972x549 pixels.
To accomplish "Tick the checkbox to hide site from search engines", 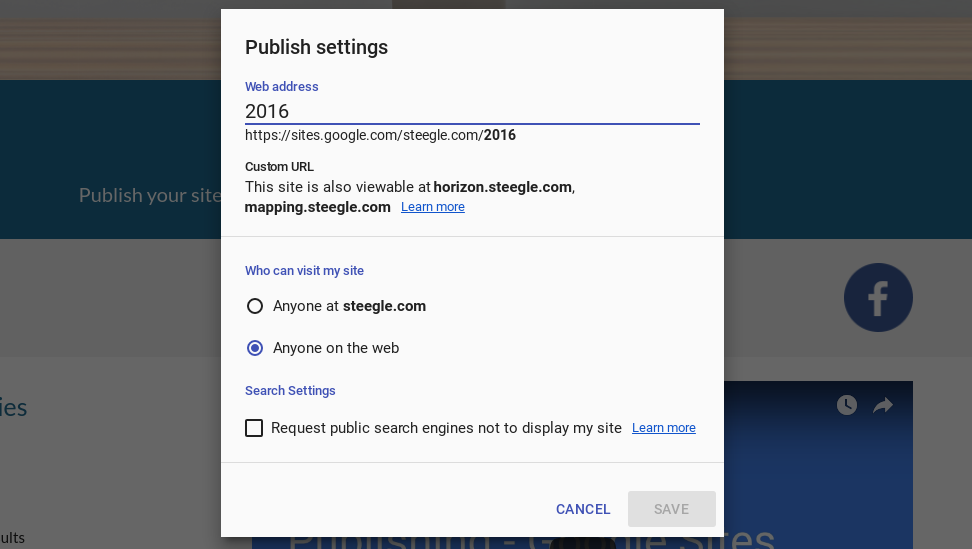I will (x=254, y=428).
